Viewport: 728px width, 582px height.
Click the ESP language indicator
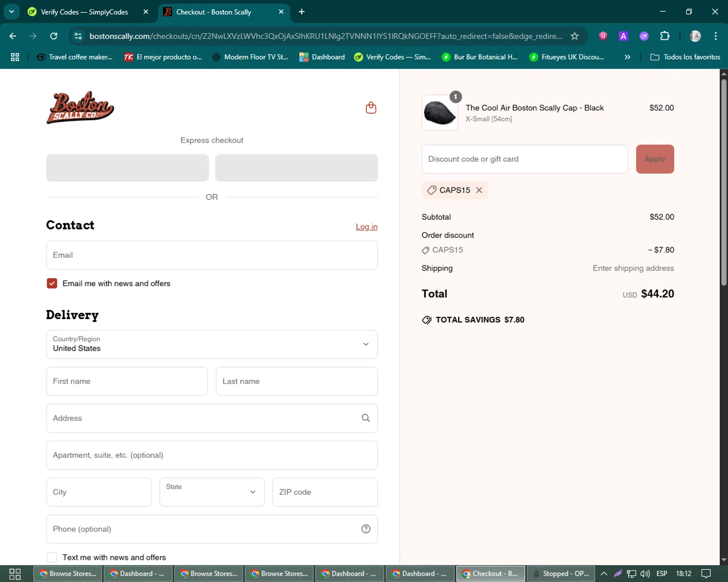pyautogui.click(x=662, y=574)
